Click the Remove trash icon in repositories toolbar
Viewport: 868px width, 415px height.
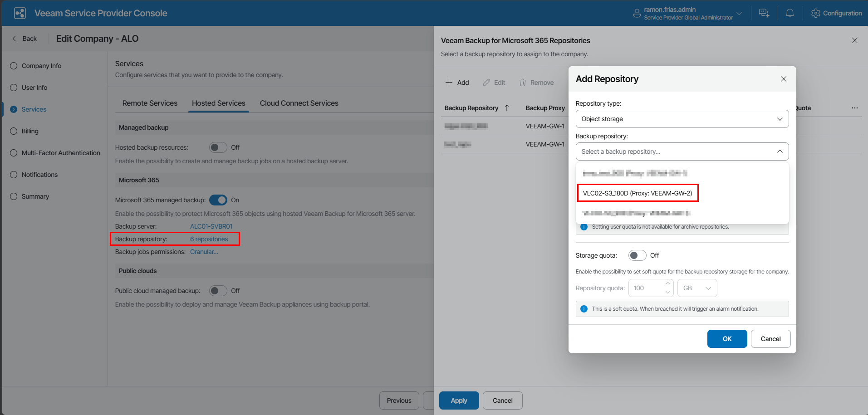[x=523, y=83]
